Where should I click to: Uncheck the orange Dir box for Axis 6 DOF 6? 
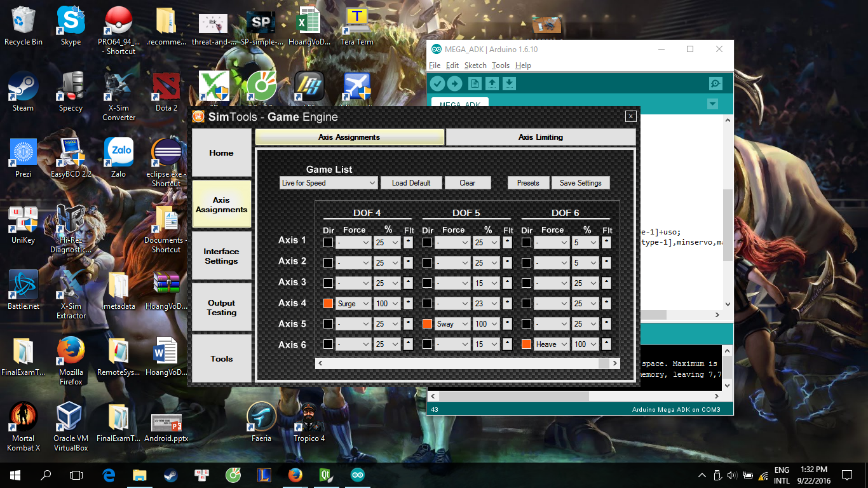coord(526,344)
